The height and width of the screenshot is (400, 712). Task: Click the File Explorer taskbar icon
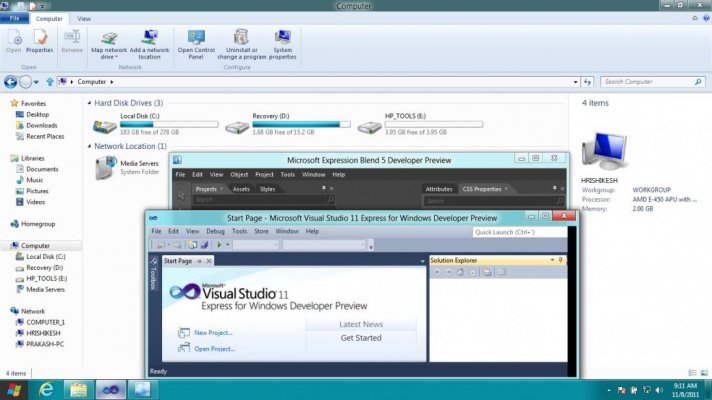click(x=79, y=390)
